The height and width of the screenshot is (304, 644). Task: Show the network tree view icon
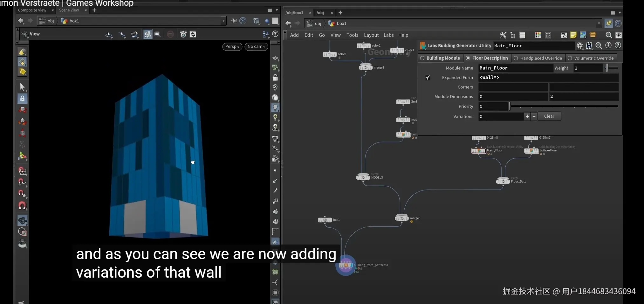point(512,35)
